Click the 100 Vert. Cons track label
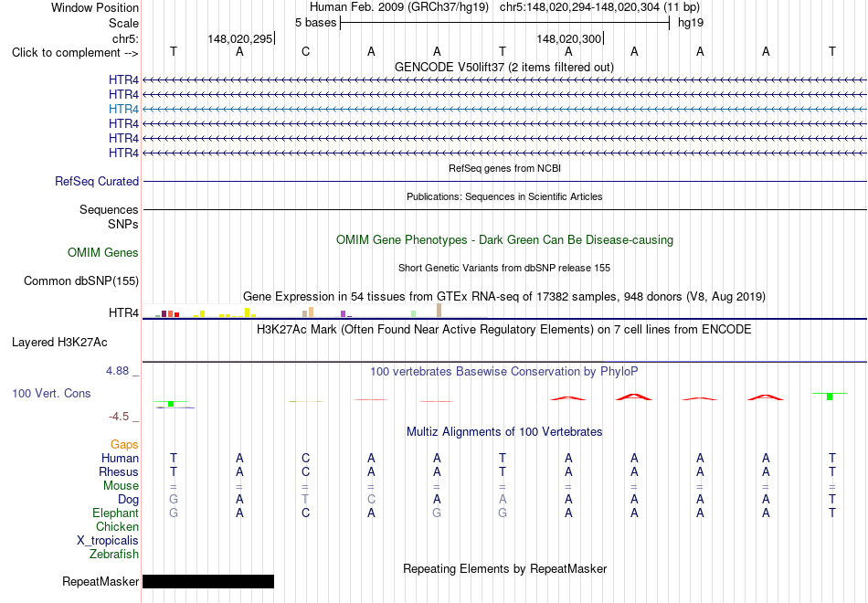868x603 pixels. [x=51, y=393]
